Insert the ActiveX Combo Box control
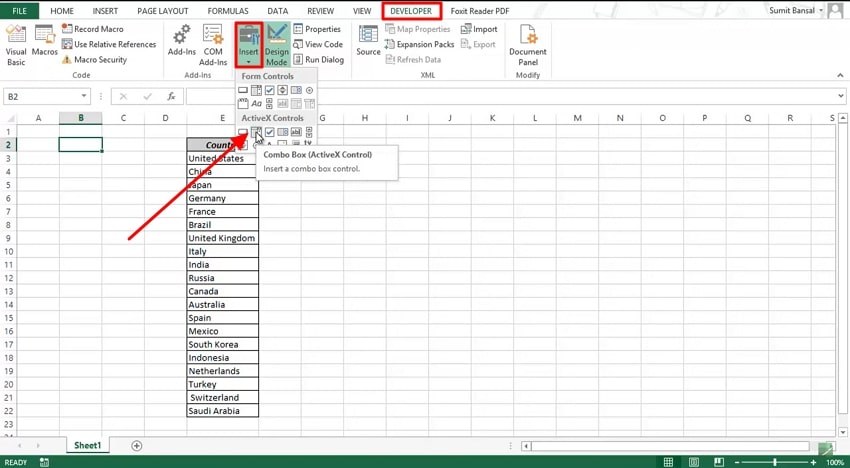 pos(256,132)
